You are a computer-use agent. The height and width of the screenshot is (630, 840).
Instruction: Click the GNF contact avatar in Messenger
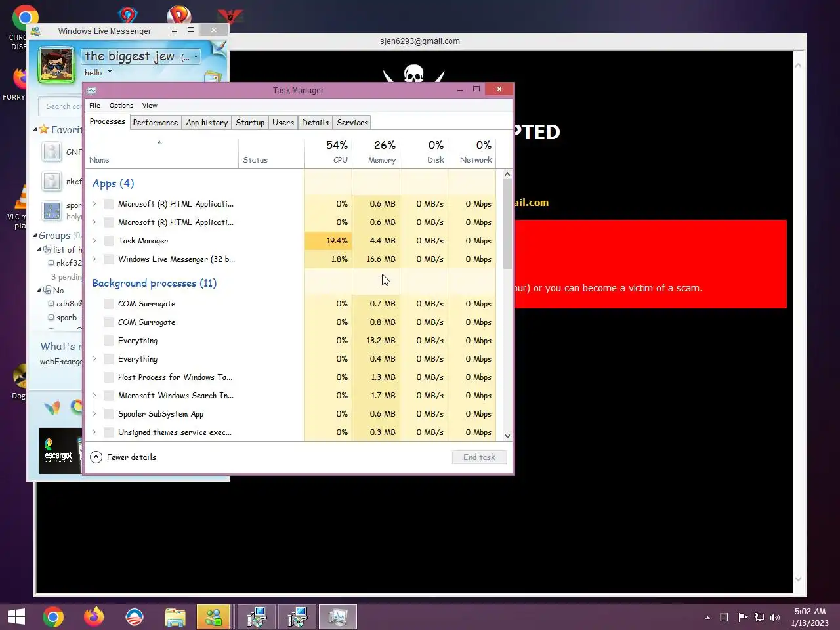[52, 152]
